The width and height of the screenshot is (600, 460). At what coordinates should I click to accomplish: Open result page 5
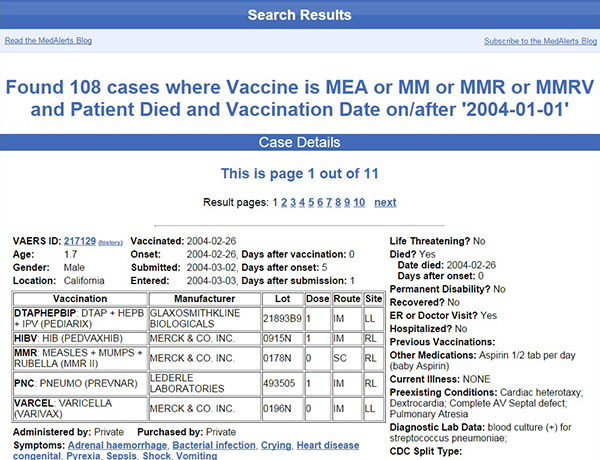point(313,202)
